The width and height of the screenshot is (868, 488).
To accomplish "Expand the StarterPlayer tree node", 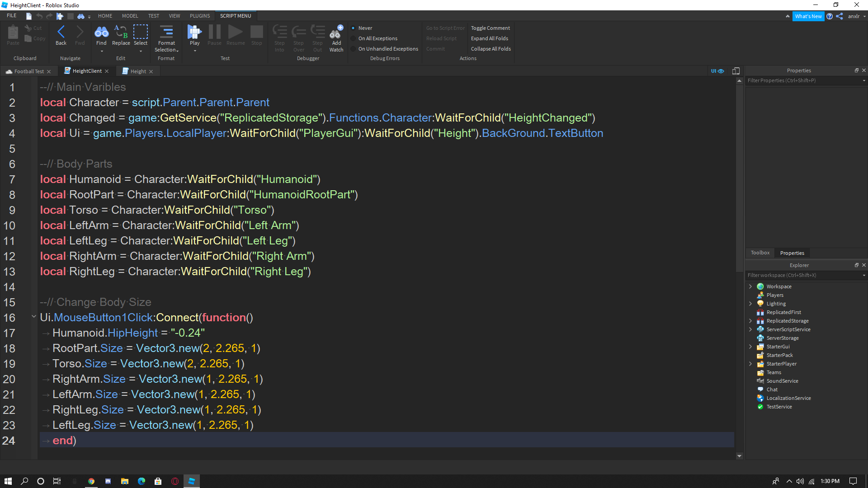I will pyautogui.click(x=750, y=364).
